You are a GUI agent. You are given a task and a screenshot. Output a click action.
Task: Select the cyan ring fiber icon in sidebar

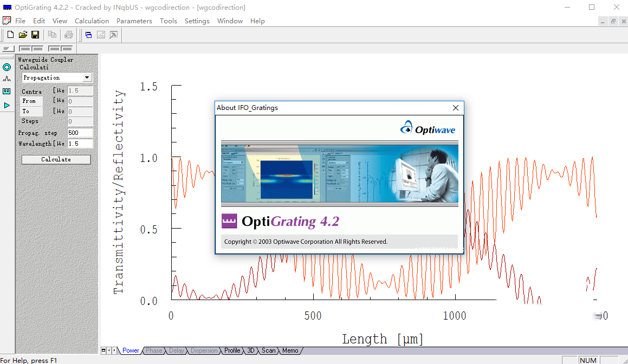(7, 67)
